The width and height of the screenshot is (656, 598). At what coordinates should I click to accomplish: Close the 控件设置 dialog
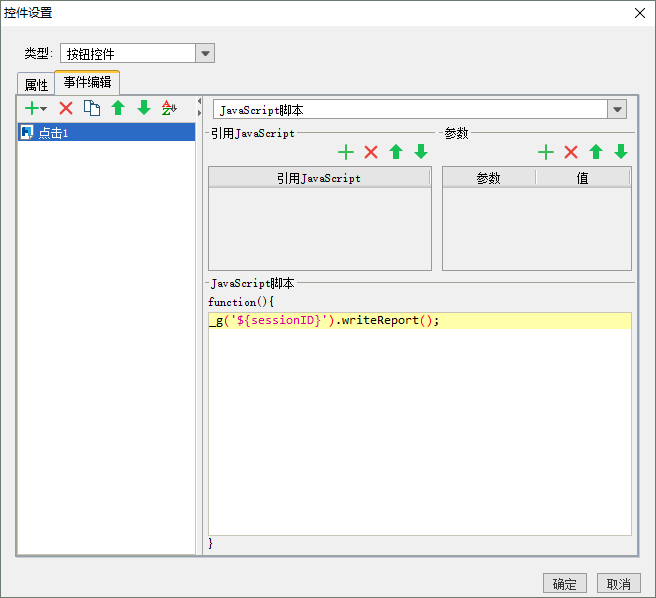[640, 13]
